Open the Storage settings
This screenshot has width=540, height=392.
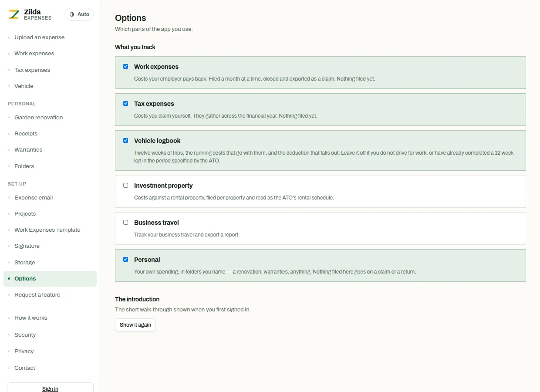pos(50,263)
